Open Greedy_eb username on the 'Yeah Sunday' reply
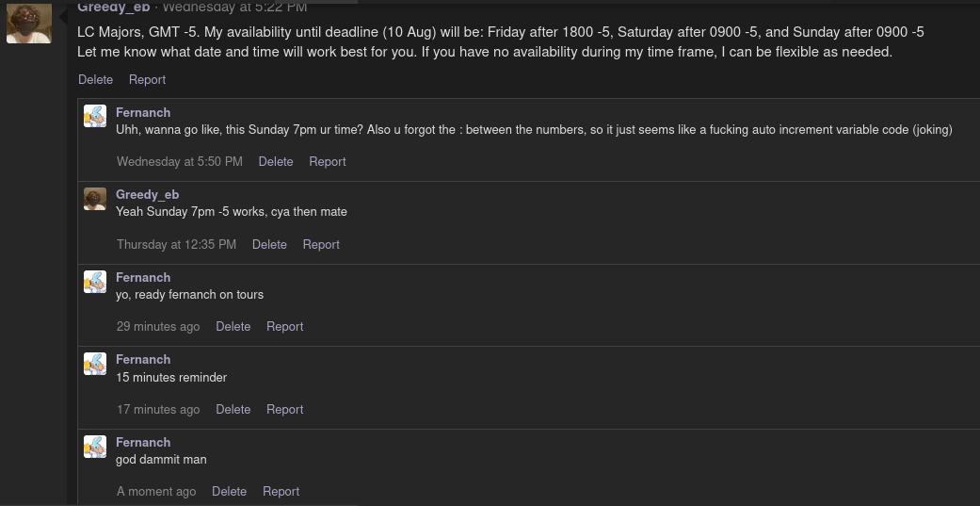Viewport: 980px width, 506px height. (x=147, y=195)
